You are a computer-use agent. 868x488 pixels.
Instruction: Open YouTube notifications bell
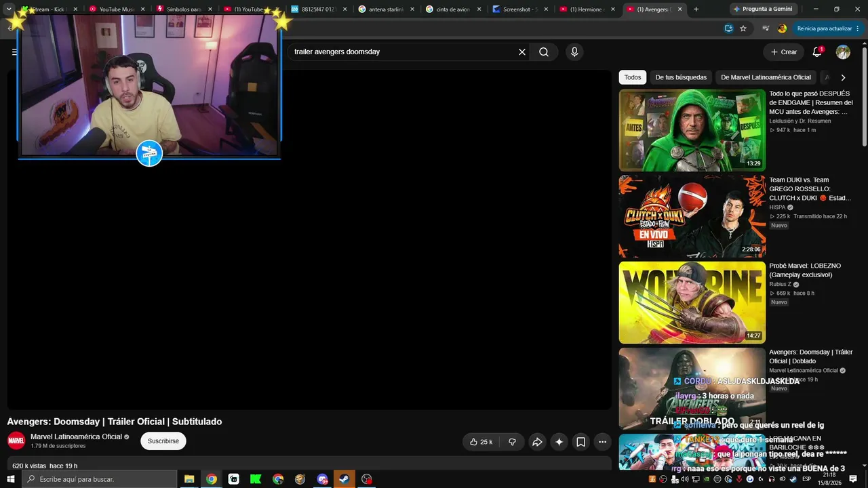pyautogui.click(x=817, y=52)
